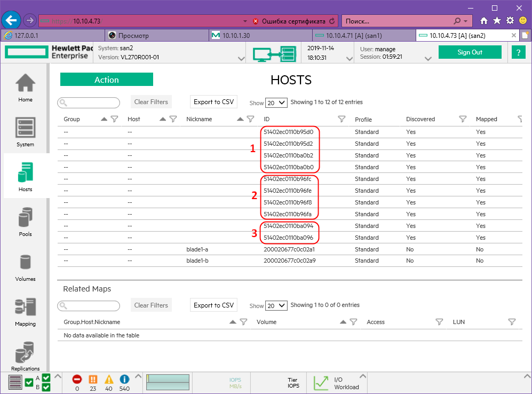Filter the hosts ID column
Viewport: 532px width, 394px height.
342,119
